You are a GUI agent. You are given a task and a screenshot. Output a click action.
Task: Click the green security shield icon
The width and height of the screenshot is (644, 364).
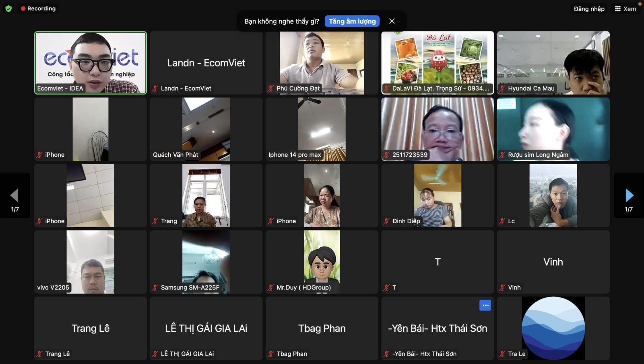[x=8, y=8]
